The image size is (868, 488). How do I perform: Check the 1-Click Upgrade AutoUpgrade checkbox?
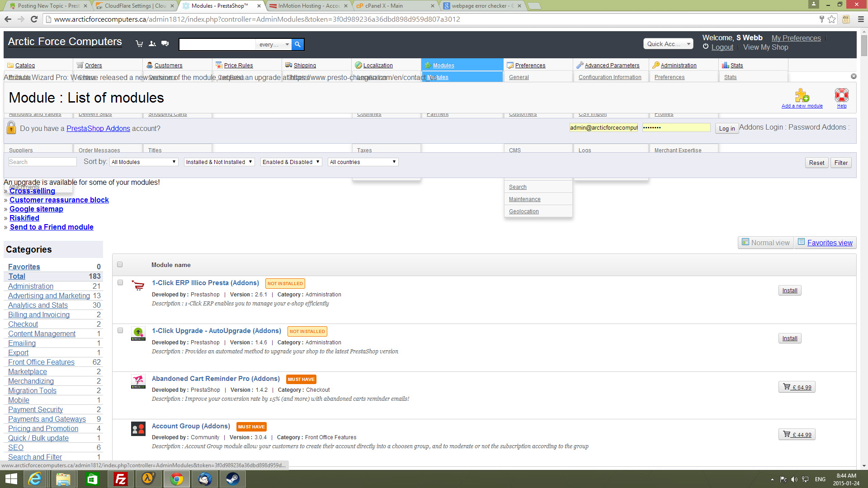[120, 330]
